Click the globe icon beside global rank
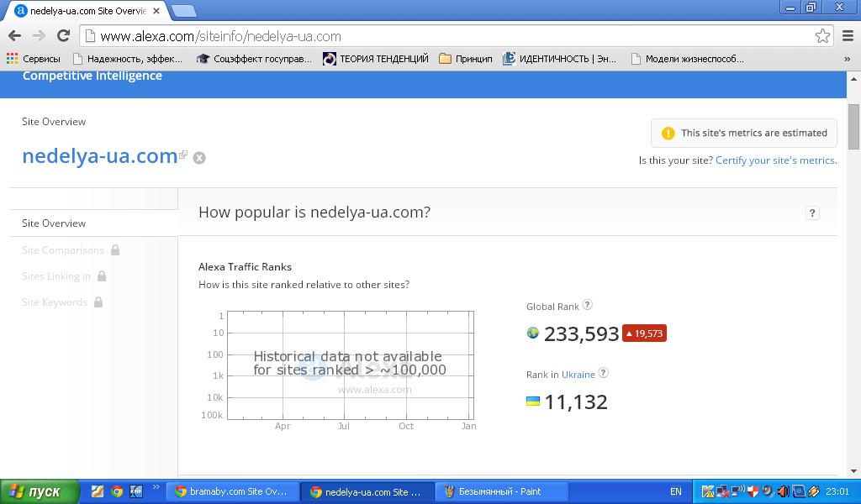This screenshot has height=504, width=861. [532, 333]
